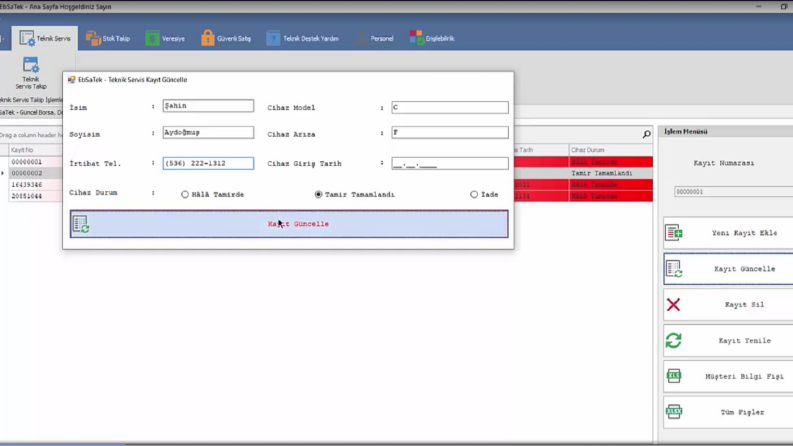Select row with Kayıt No 16439346

point(35,185)
